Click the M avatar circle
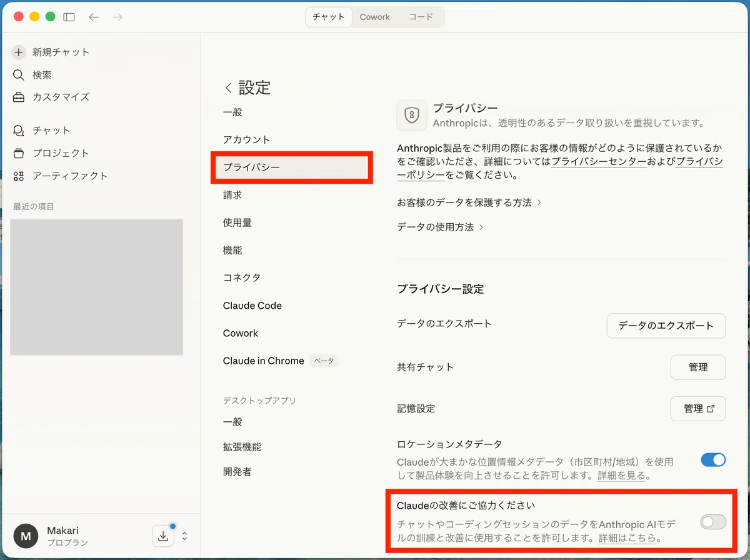 (26, 536)
